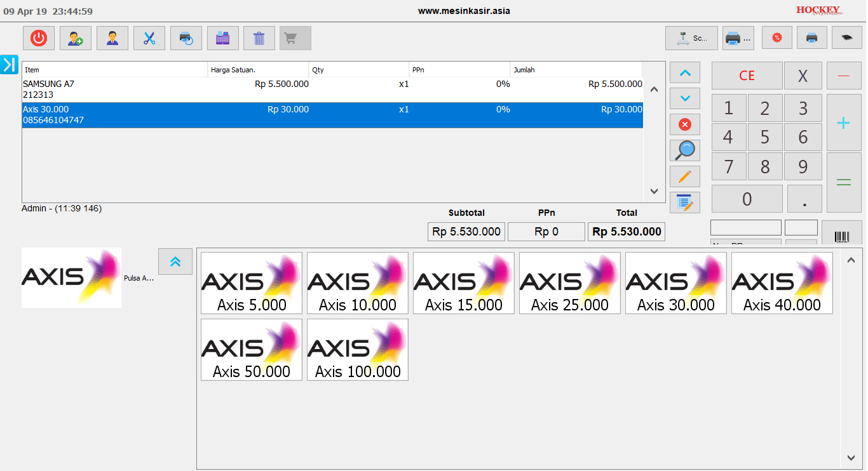Select the Axis 50.000 product tile
This screenshot has height=471, width=868.
252,350
